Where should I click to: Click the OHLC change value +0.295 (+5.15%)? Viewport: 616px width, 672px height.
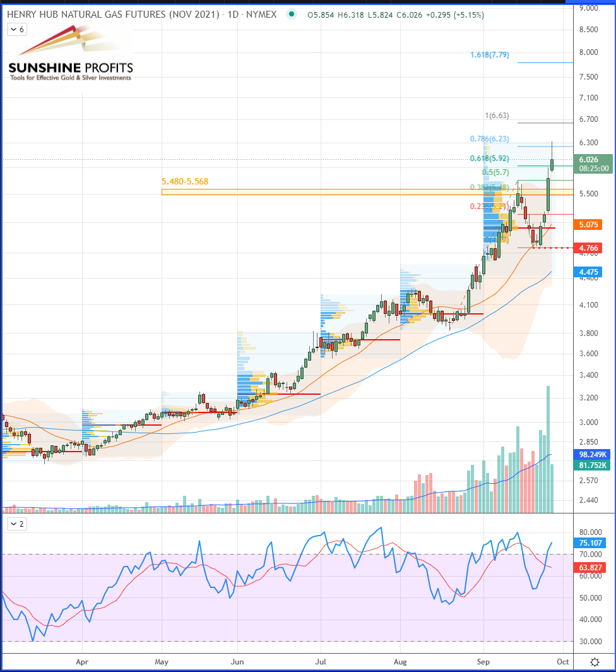coord(454,15)
